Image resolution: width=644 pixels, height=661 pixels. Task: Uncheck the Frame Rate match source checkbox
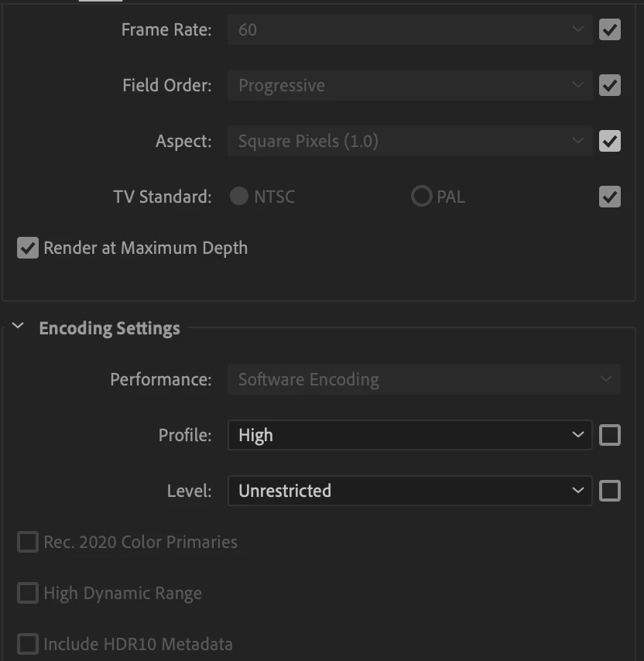coord(610,29)
